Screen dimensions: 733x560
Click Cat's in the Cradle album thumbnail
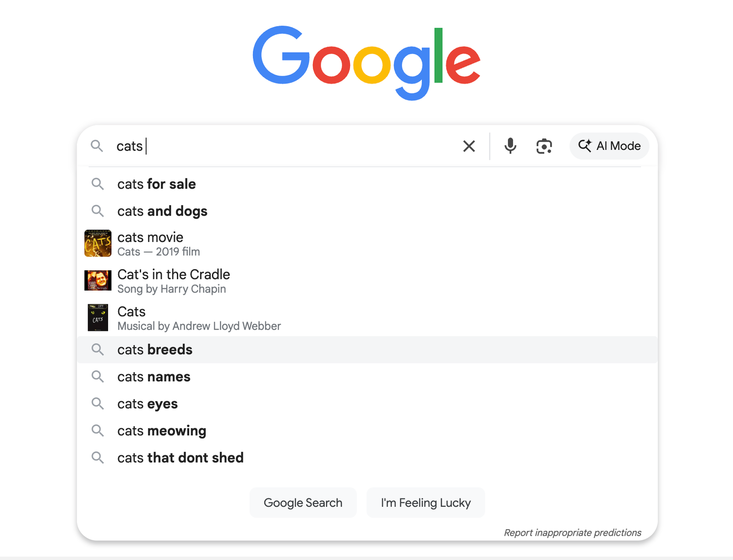click(98, 280)
